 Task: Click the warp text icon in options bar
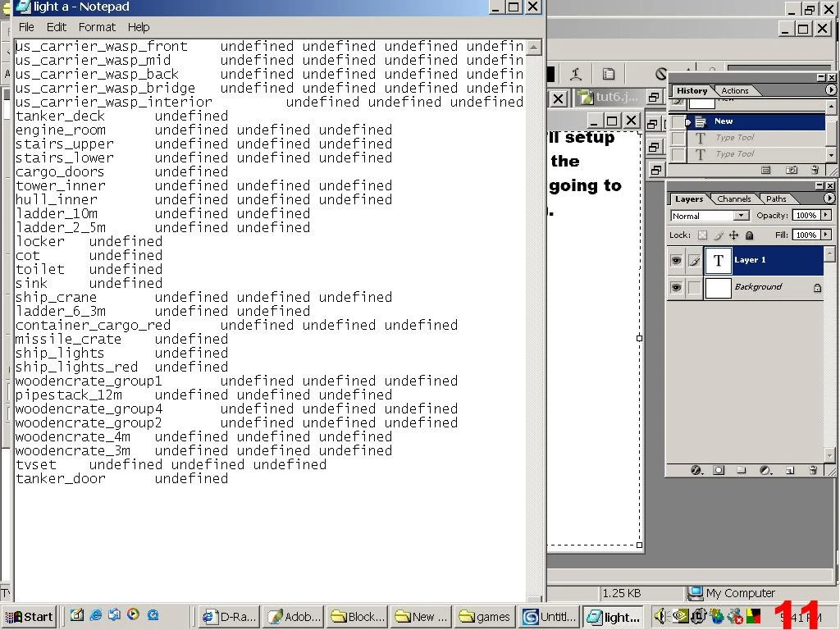pyautogui.click(x=576, y=74)
